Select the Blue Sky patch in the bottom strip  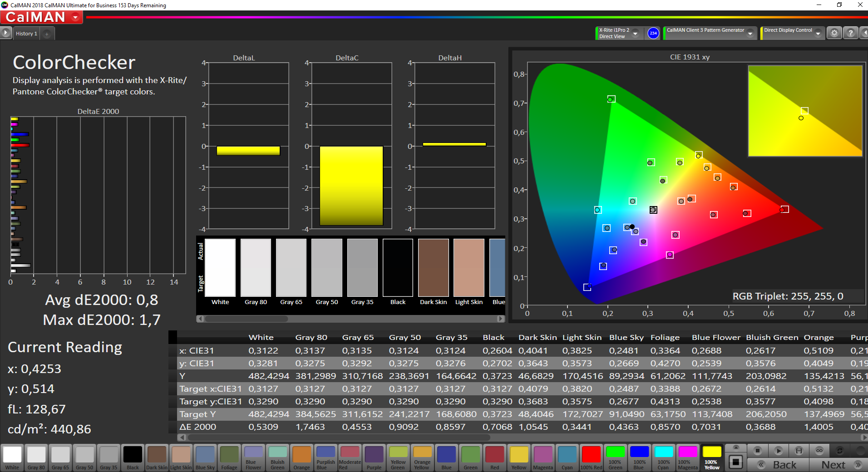tap(205, 457)
